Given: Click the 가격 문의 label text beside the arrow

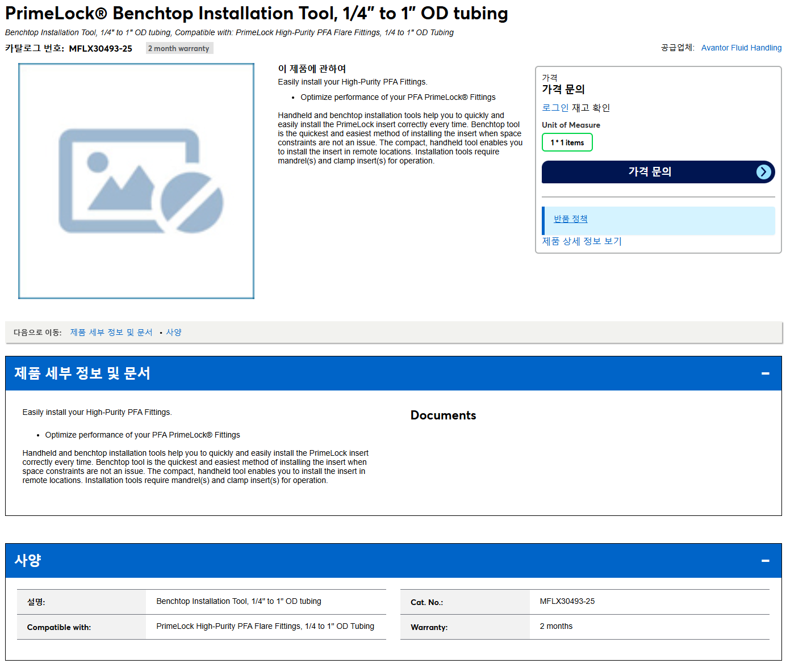Looking at the screenshot, I should pos(650,171).
